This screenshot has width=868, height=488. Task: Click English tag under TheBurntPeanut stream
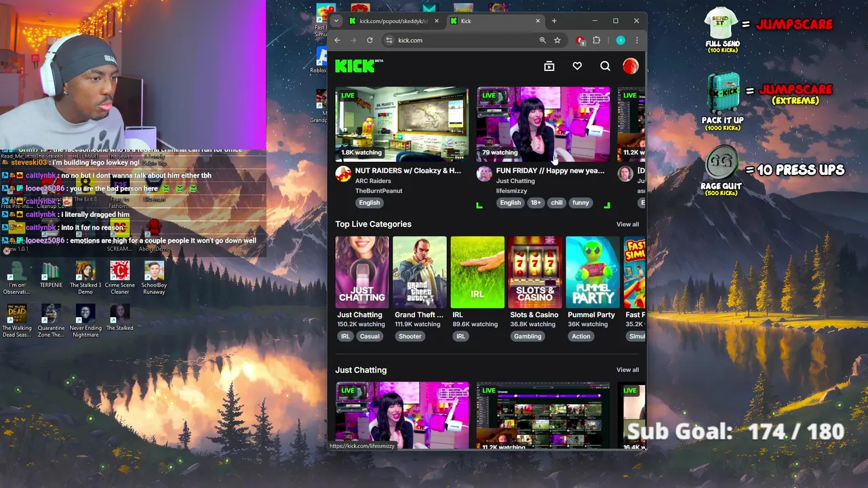[370, 203]
